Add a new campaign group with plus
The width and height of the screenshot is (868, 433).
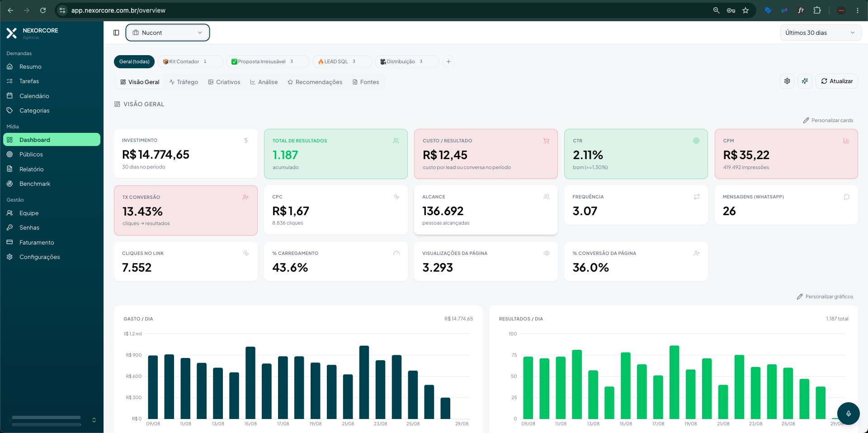pyautogui.click(x=448, y=61)
